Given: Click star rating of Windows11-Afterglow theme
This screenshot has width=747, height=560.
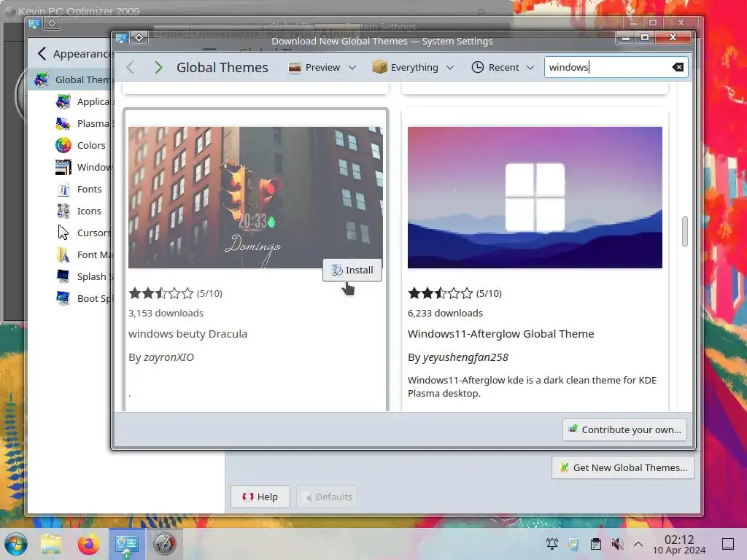Looking at the screenshot, I should 440,293.
